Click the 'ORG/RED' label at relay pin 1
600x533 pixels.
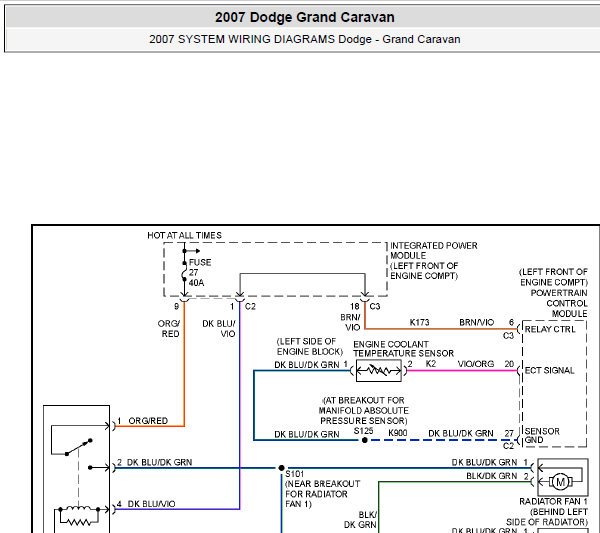(x=148, y=421)
